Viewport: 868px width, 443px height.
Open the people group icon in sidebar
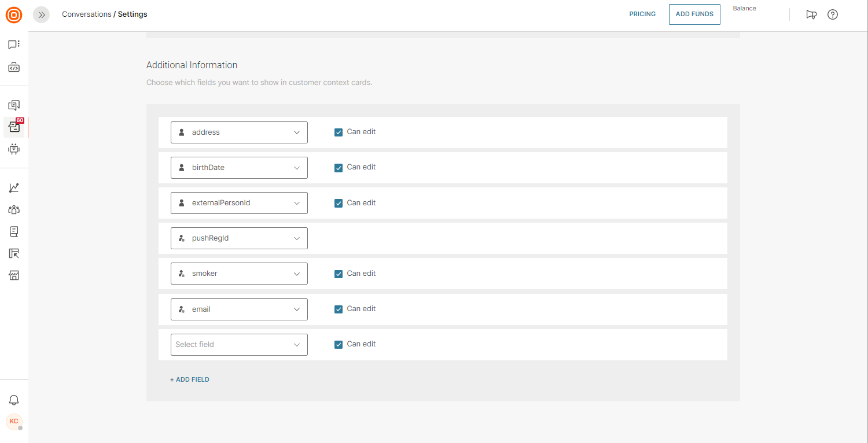coord(14,210)
